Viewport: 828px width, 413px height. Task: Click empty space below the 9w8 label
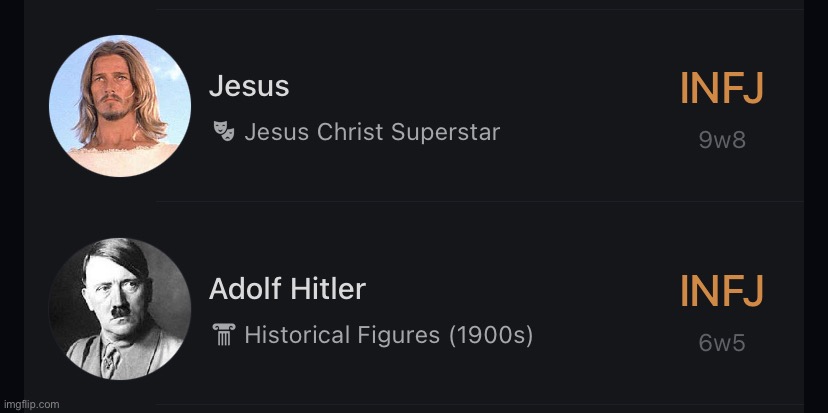[x=722, y=174]
